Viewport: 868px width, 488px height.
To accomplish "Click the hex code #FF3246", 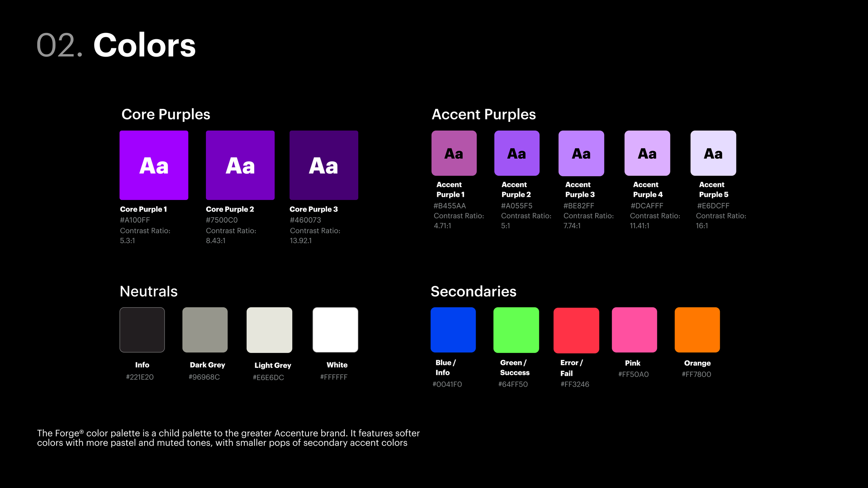I will [x=575, y=385].
